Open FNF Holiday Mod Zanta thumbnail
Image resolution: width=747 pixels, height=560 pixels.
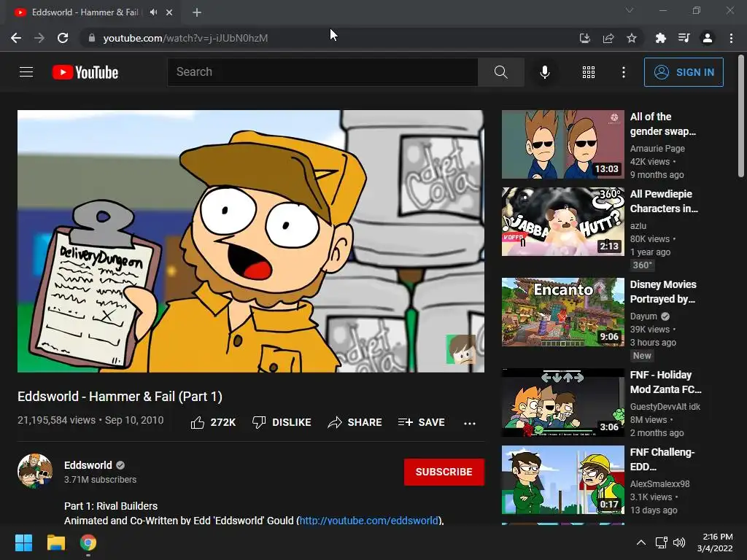point(562,402)
